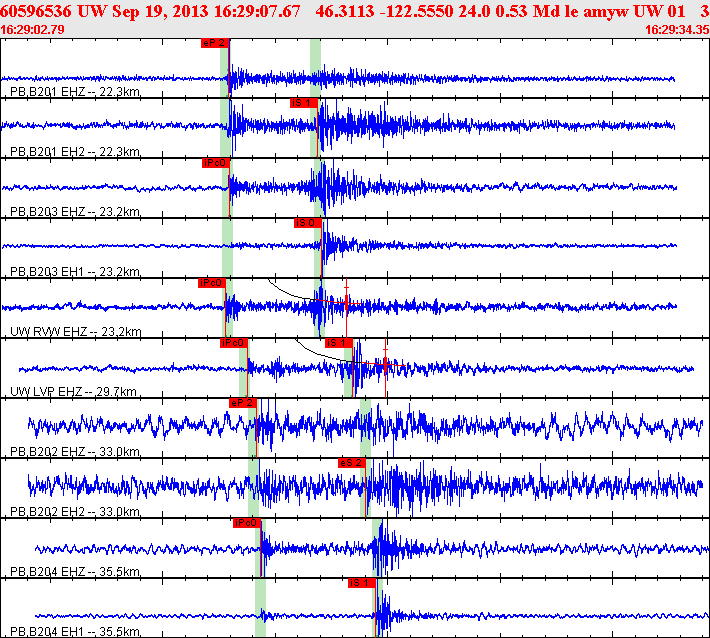Select the iS 1 pick flag on UW.LVP EHZ

[339, 343]
